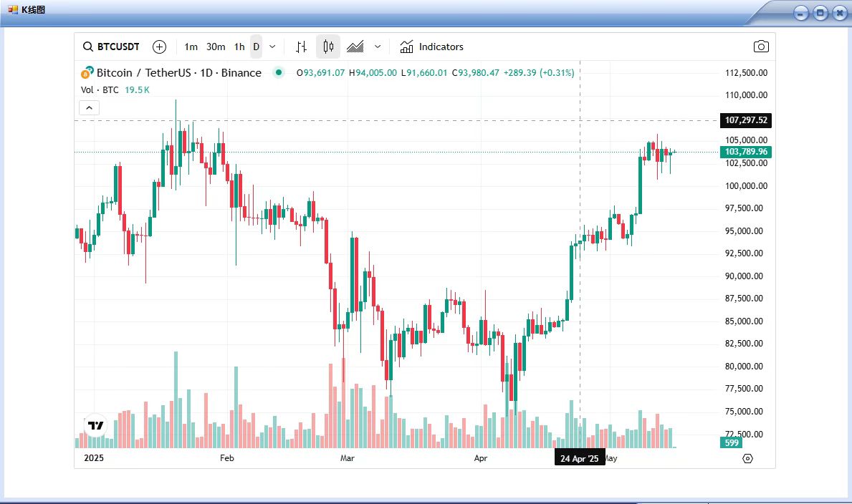Image resolution: width=852 pixels, height=504 pixels.
Task: Switch to the bars chart style
Action: [302, 47]
